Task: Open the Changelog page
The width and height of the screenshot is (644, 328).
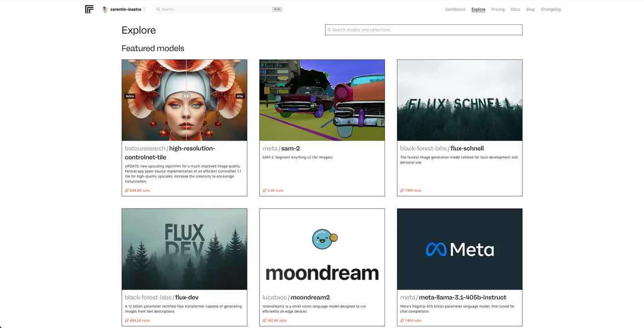Action: click(551, 9)
